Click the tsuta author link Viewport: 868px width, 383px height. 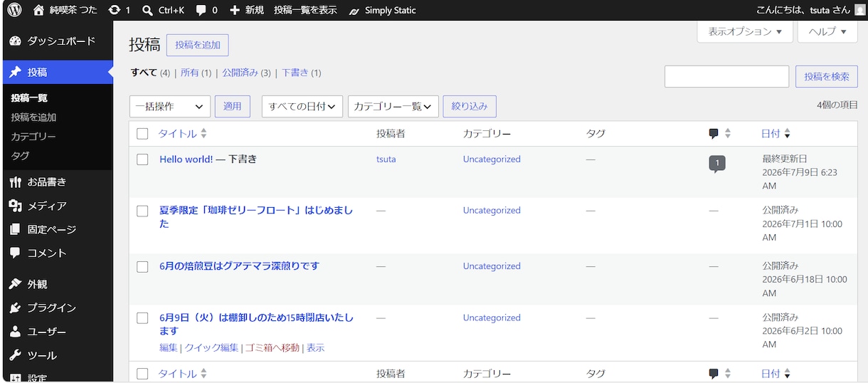tap(386, 159)
